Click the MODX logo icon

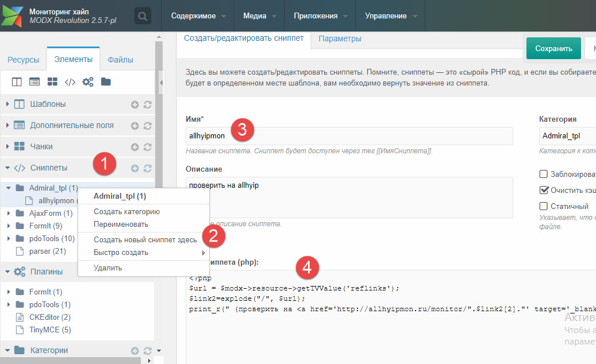coord(12,16)
